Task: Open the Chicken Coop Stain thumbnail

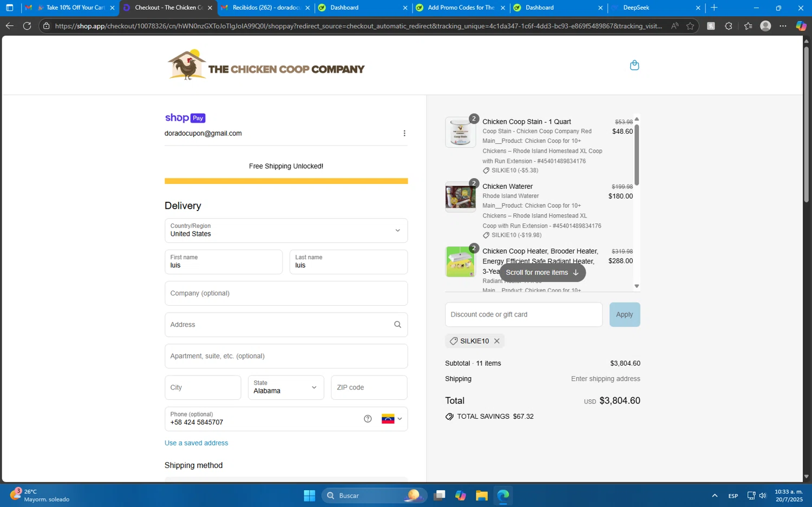Action: click(x=461, y=132)
